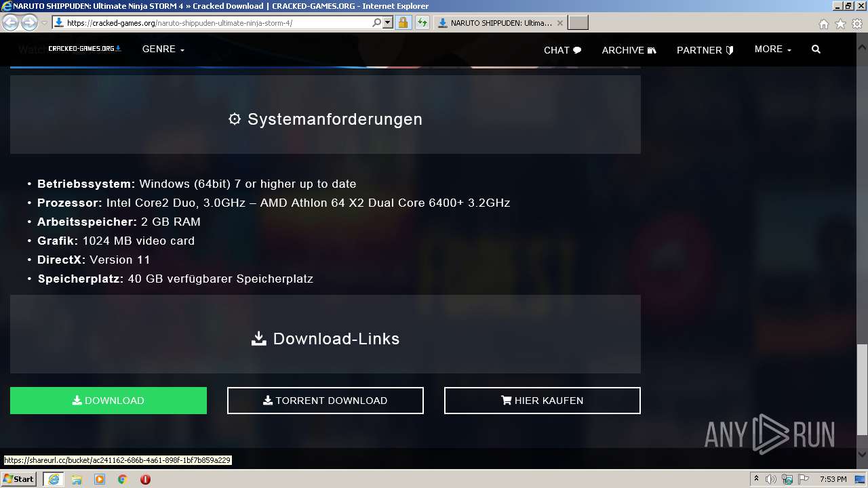Select the NARUTO SHIPPUDEN browser tab
Screen dimensions: 868x488
(499, 23)
